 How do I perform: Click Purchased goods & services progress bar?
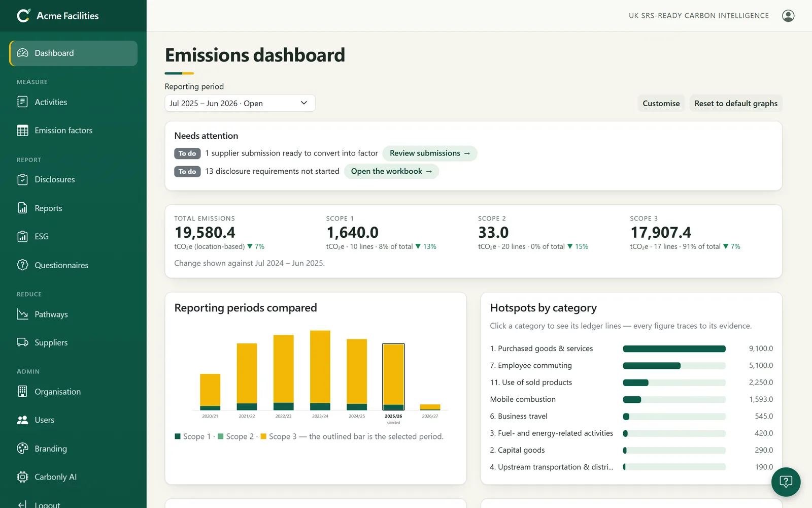pos(674,348)
